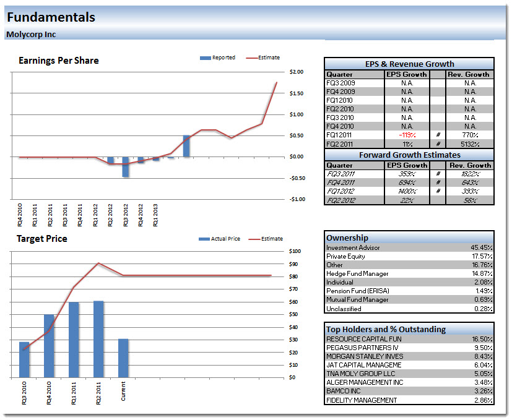Select the "22%" EPS growth for FQ2 2012
This screenshot has height=420, width=512.
407,200
